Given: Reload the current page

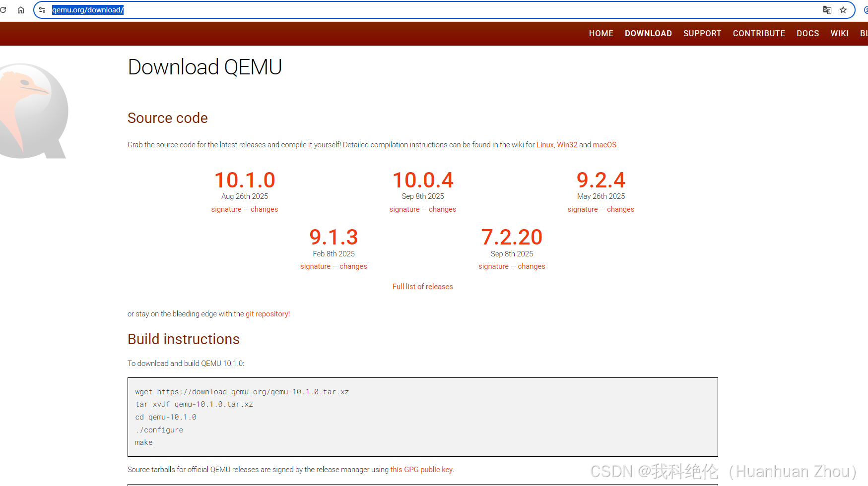Looking at the screenshot, I should coord(4,9).
